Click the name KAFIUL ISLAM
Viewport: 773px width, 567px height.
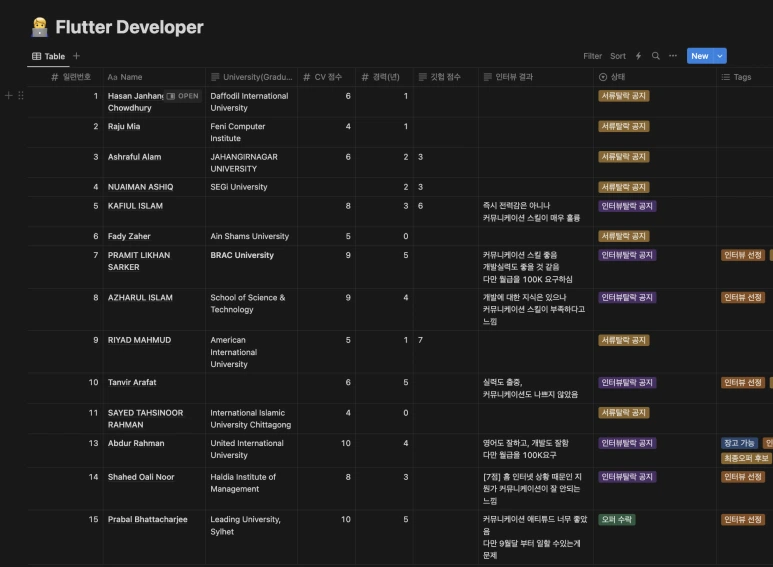click(x=135, y=206)
